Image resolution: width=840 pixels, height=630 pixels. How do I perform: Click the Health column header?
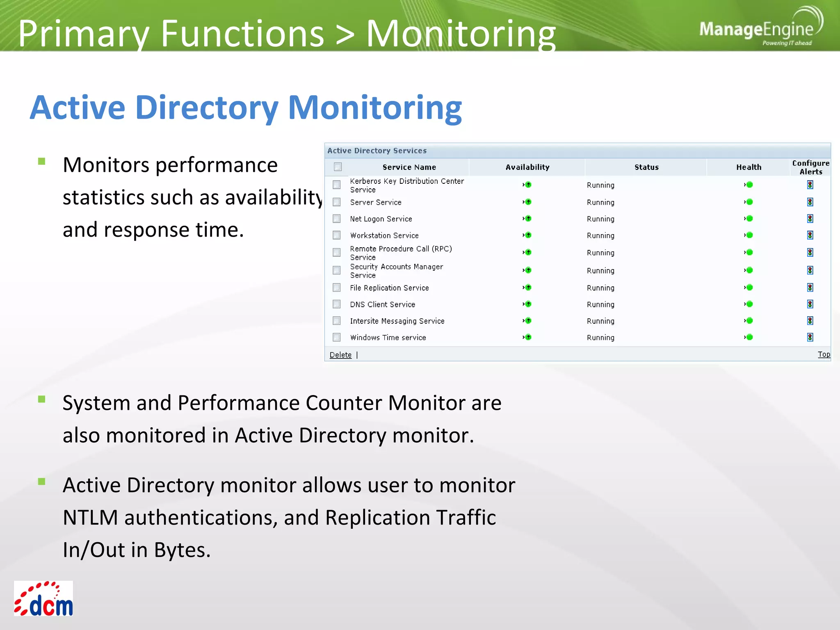tap(749, 167)
